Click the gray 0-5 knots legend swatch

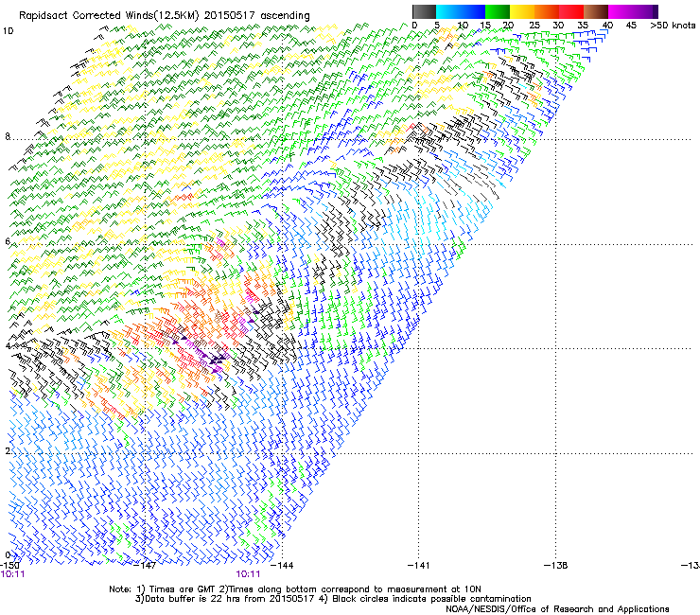(x=424, y=11)
